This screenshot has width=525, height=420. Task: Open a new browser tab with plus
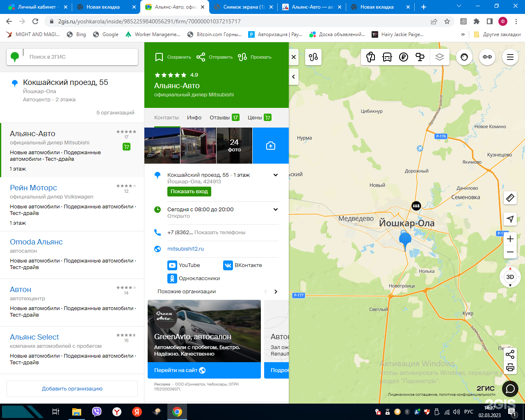point(424,7)
